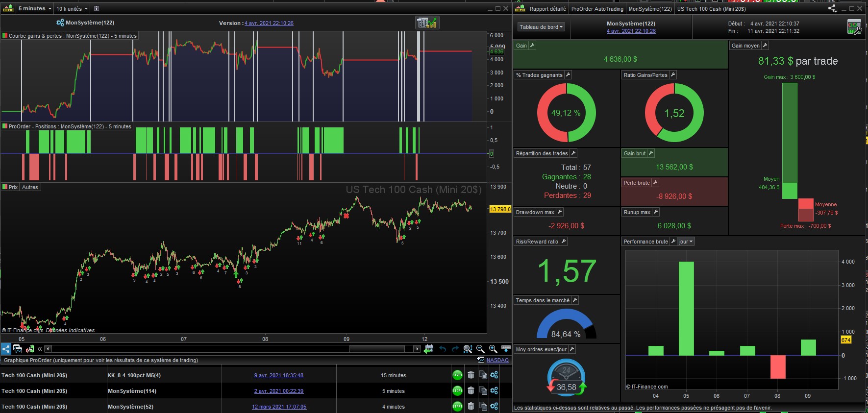868x413 pixels.
Task: Click the info icon beside 10 k unités
Action: 97,8
